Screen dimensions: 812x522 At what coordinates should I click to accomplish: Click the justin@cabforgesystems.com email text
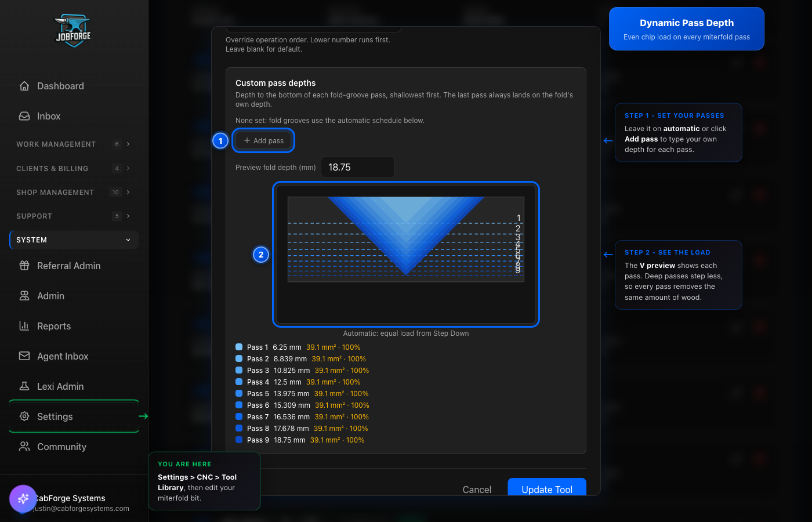coord(81,509)
